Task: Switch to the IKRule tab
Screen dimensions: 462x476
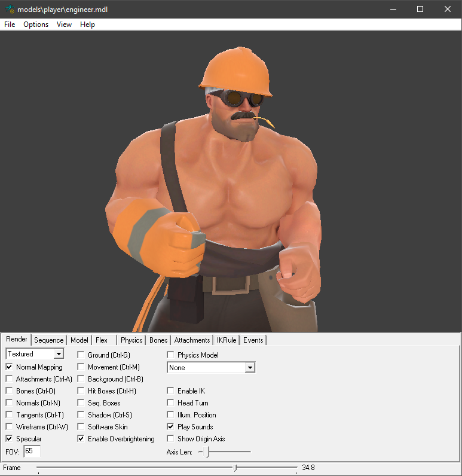Action: click(x=227, y=340)
